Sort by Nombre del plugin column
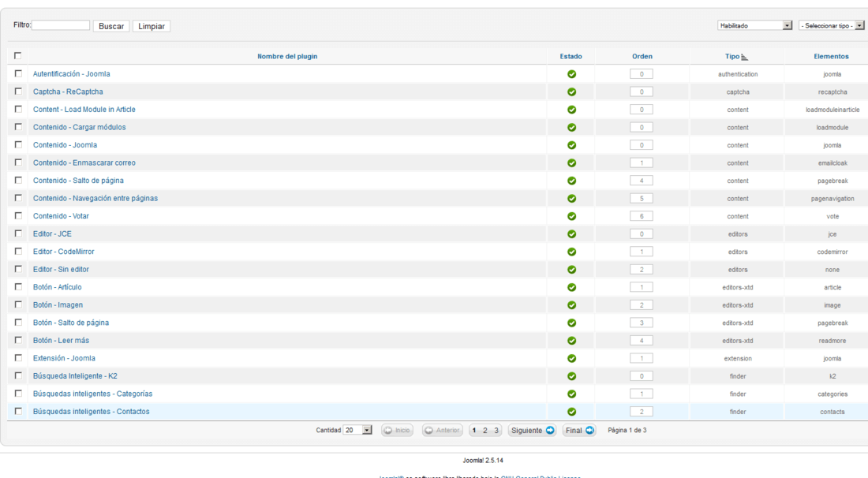This screenshot has height=478, width=868. pyautogui.click(x=287, y=57)
